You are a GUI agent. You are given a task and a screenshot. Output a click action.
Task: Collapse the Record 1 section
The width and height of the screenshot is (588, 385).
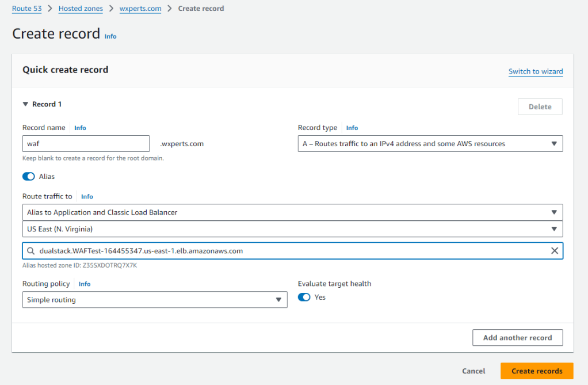[25, 104]
